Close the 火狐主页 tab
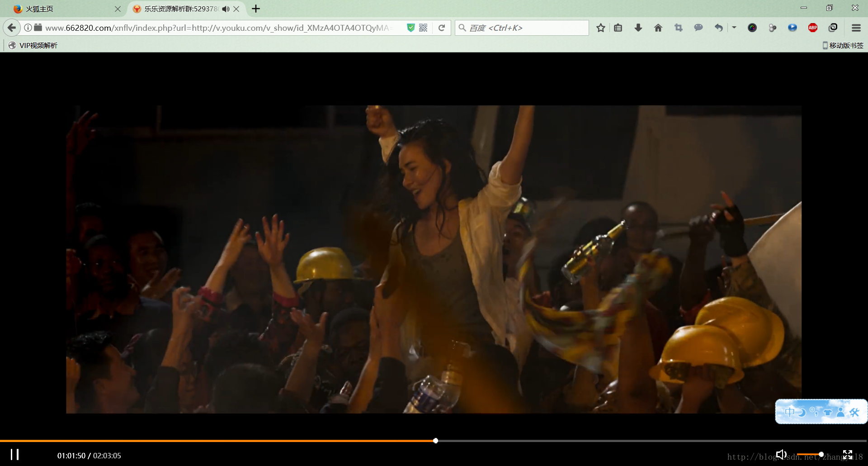This screenshot has height=466, width=868. tap(118, 9)
